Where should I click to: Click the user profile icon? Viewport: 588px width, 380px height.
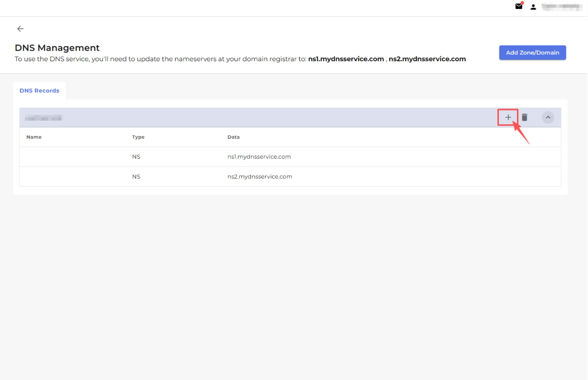click(533, 7)
